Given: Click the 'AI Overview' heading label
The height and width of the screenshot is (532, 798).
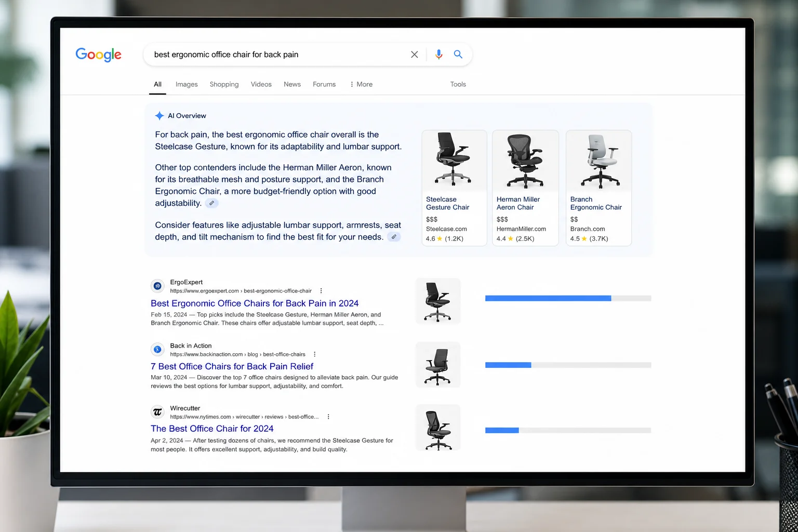Looking at the screenshot, I should [187, 116].
